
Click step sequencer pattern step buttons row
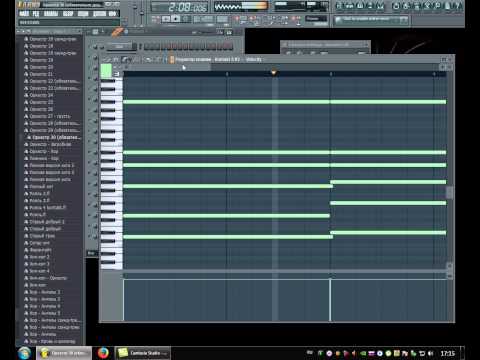pyautogui.click(x=188, y=46)
